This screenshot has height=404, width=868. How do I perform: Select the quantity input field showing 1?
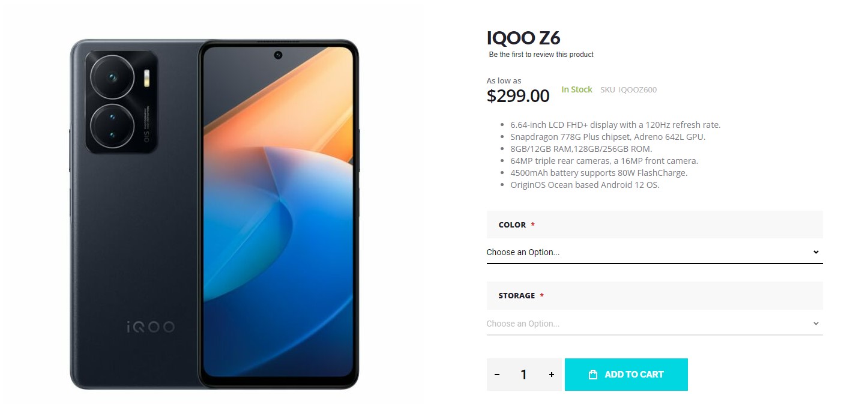[x=524, y=374]
